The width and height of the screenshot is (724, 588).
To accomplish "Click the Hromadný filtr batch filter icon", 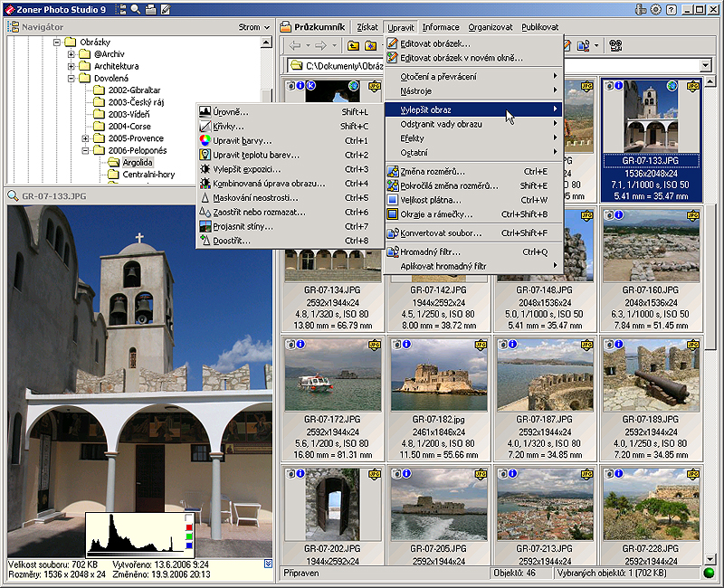I will [393, 252].
